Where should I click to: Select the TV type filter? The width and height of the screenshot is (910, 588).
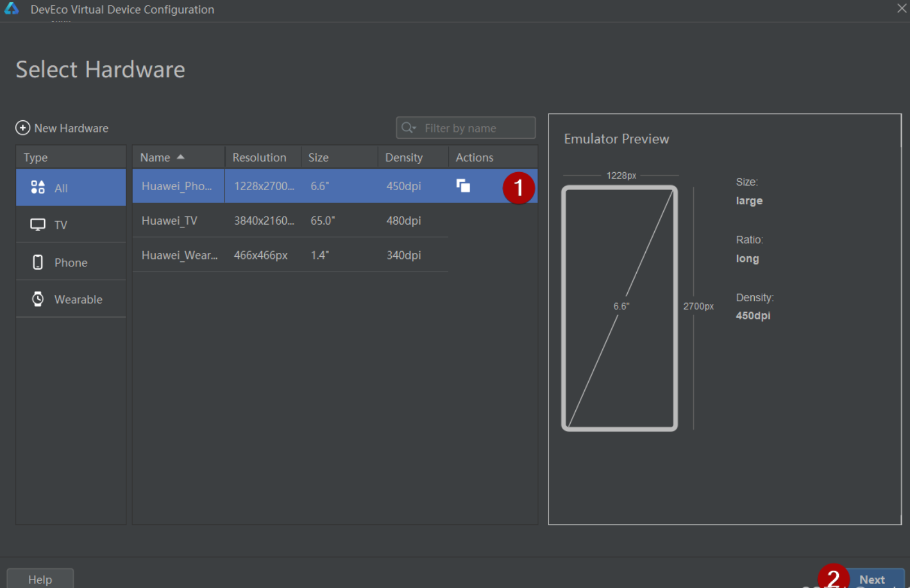(71, 225)
